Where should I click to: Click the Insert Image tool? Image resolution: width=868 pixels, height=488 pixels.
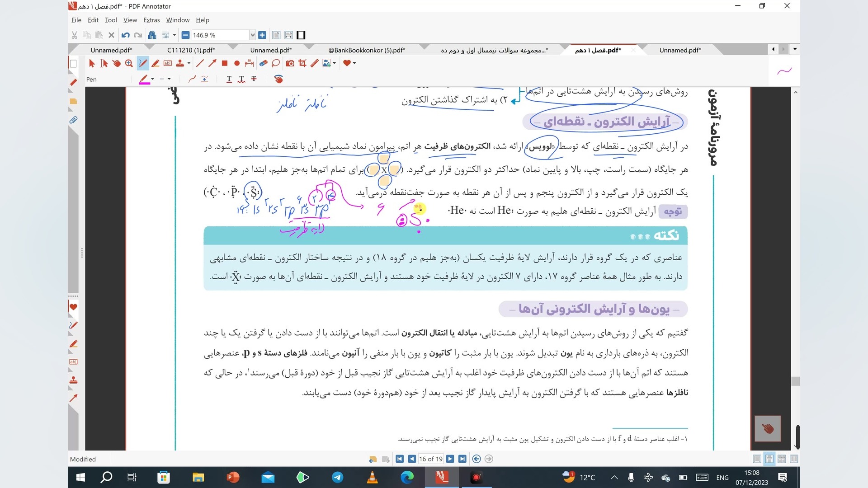(326, 63)
